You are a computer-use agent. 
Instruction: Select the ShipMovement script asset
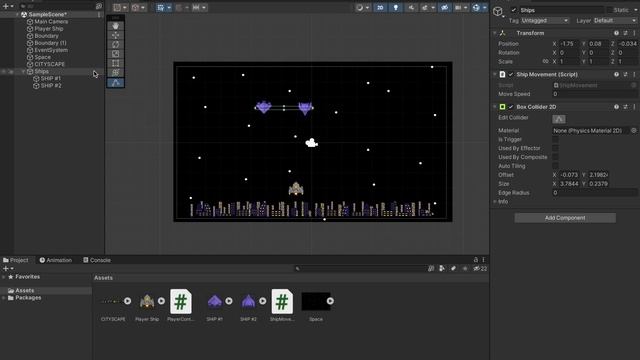[282, 305]
